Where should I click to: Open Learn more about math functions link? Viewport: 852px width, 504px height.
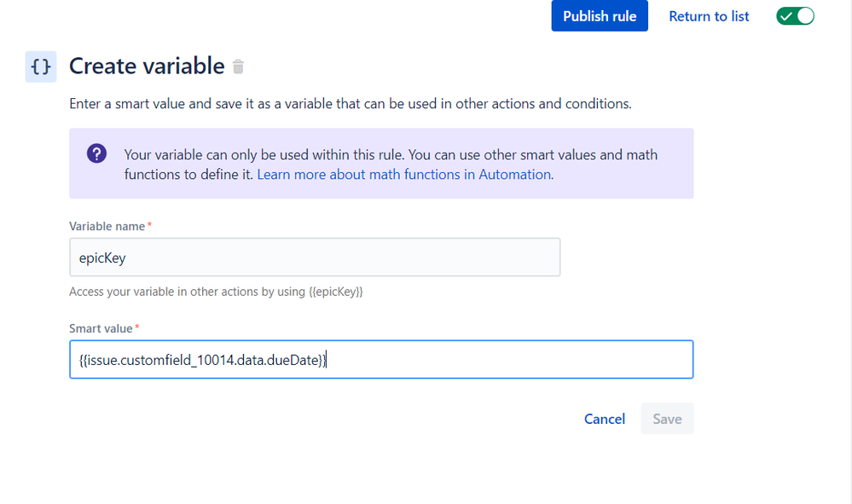[405, 174]
